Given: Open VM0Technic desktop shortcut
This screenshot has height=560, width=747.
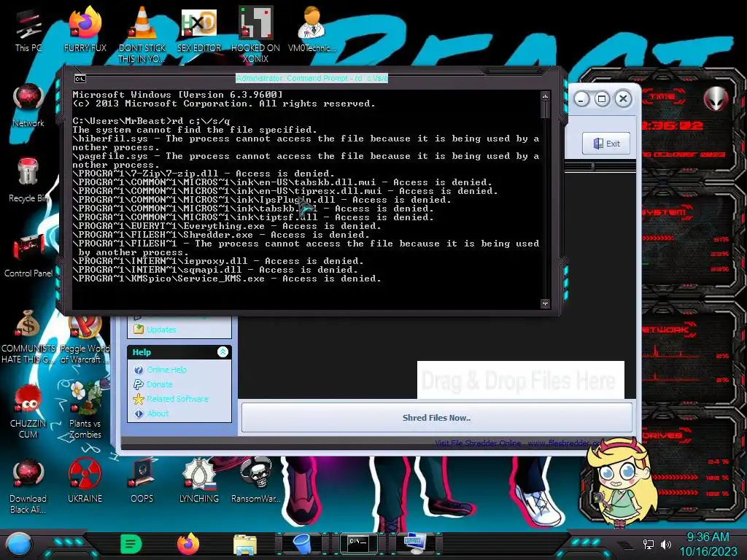Looking at the screenshot, I should (x=312, y=31).
